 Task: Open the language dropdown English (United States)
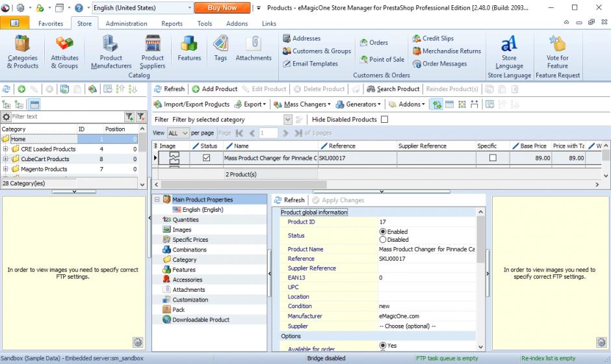[x=142, y=8]
